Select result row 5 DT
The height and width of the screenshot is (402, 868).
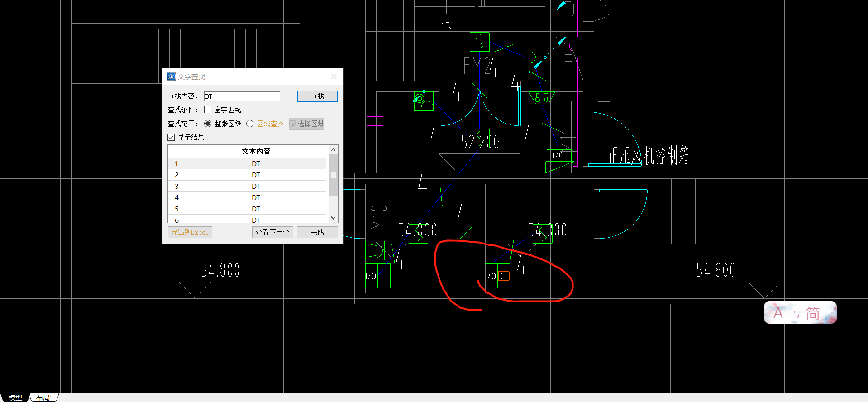247,209
